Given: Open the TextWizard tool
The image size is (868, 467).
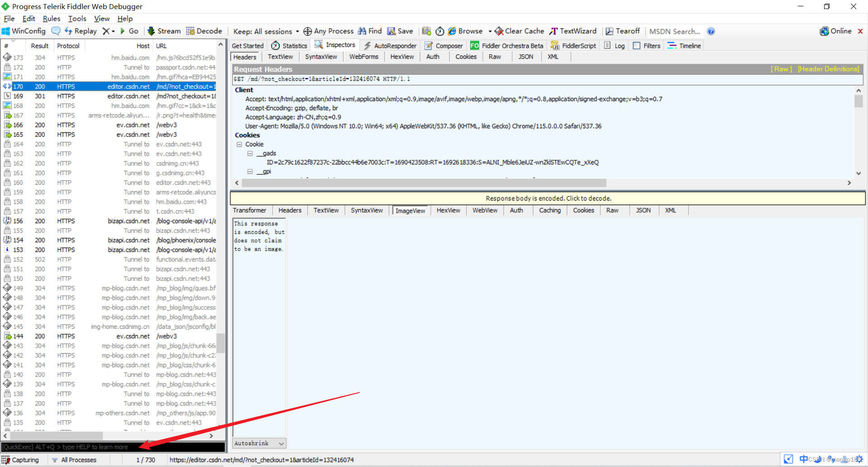Looking at the screenshot, I should pyautogui.click(x=573, y=31).
